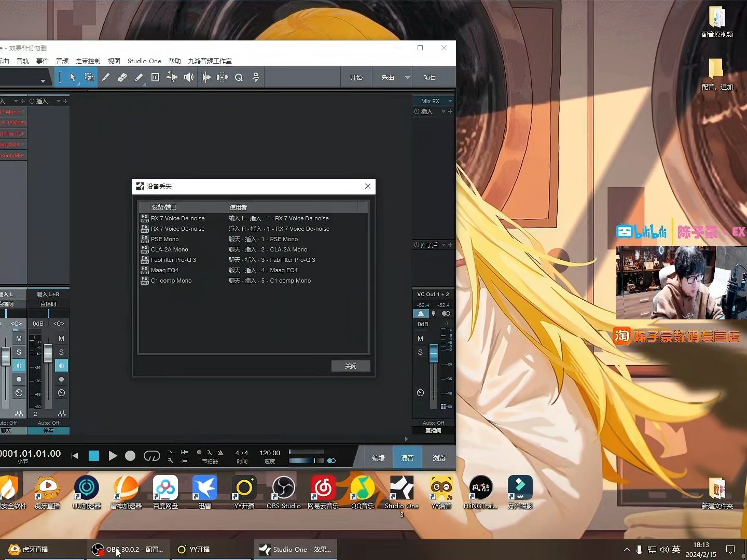
Task: Expand the Mix FX dropdown
Action: (450, 101)
